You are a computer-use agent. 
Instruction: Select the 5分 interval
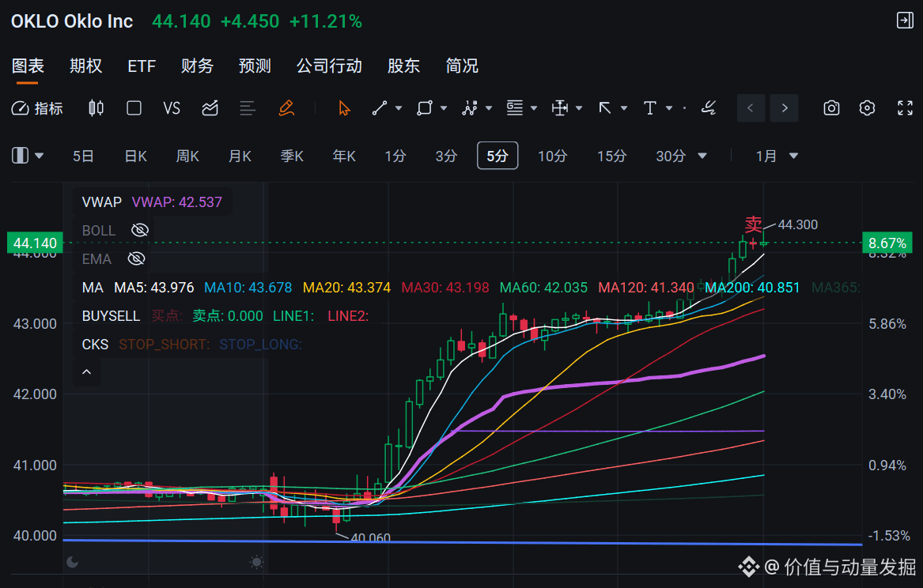pyautogui.click(x=497, y=156)
